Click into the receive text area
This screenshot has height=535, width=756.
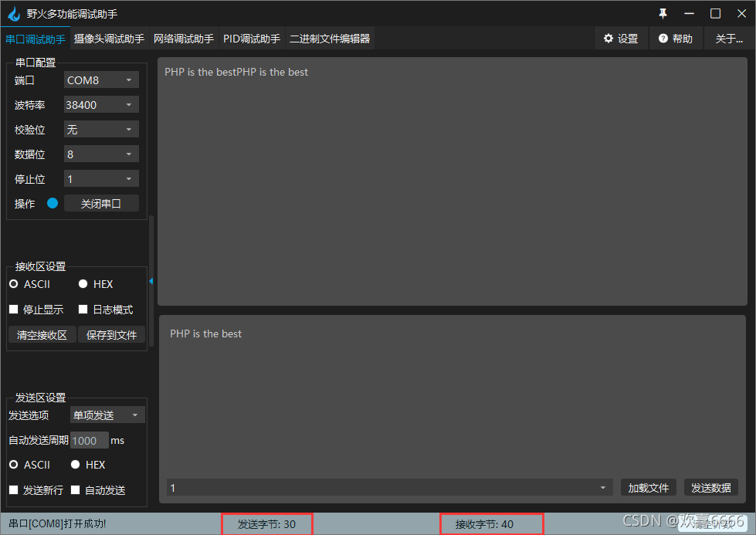click(453, 181)
